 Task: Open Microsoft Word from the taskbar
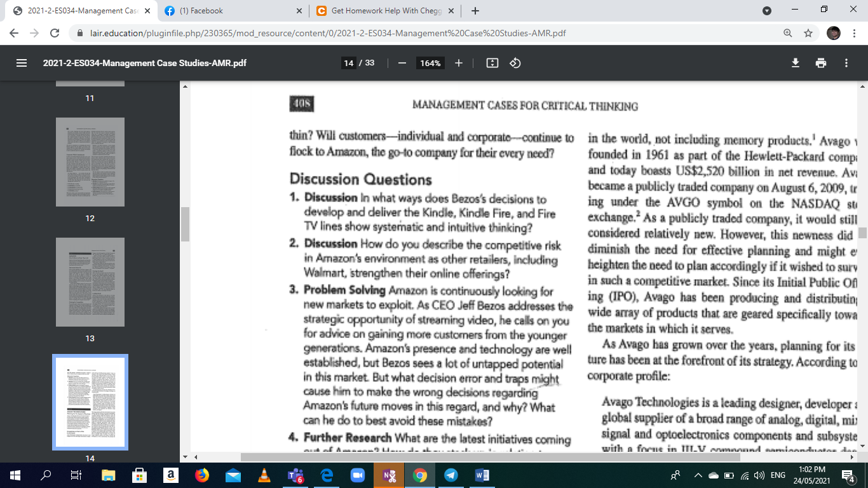(482, 475)
